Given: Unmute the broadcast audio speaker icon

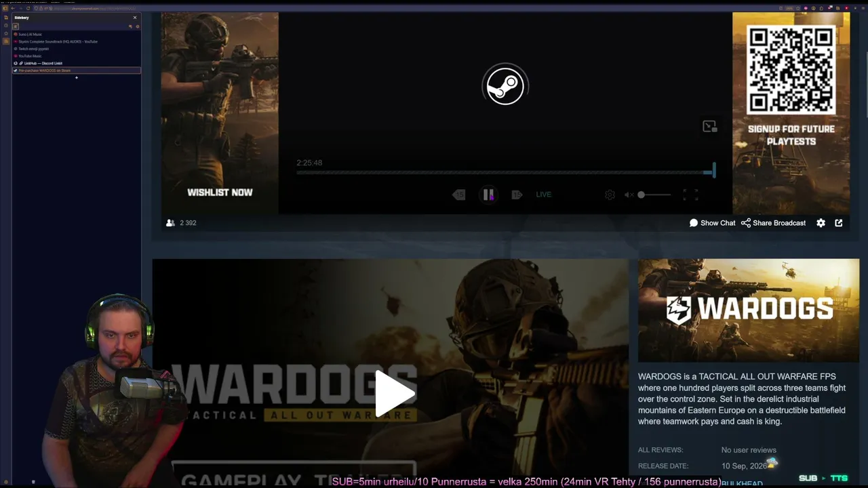Looking at the screenshot, I should tap(629, 195).
